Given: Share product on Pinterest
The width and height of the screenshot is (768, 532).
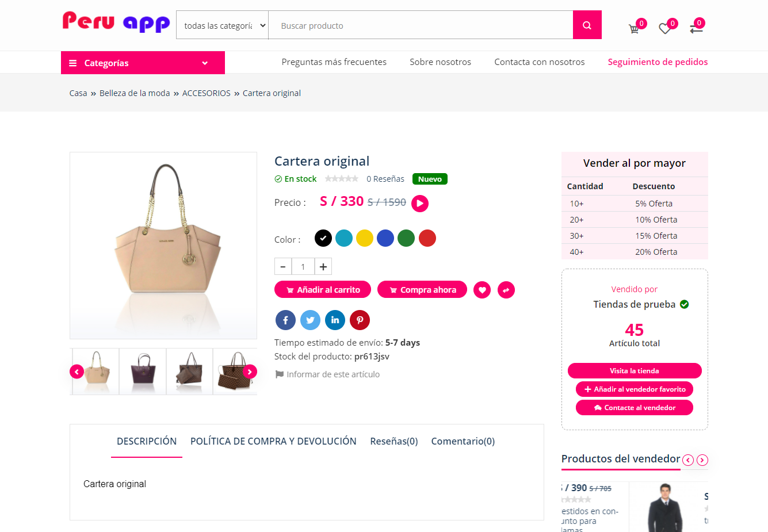Looking at the screenshot, I should tap(360, 320).
